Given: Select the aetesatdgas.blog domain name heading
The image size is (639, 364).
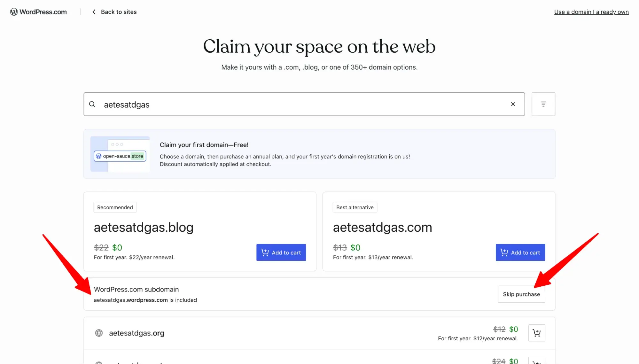Looking at the screenshot, I should pyautogui.click(x=144, y=227).
